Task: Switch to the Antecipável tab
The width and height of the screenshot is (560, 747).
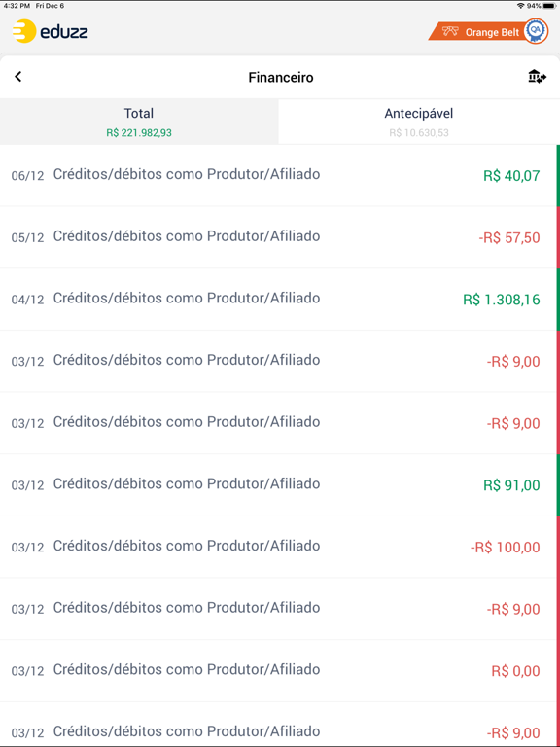Action: (419, 122)
